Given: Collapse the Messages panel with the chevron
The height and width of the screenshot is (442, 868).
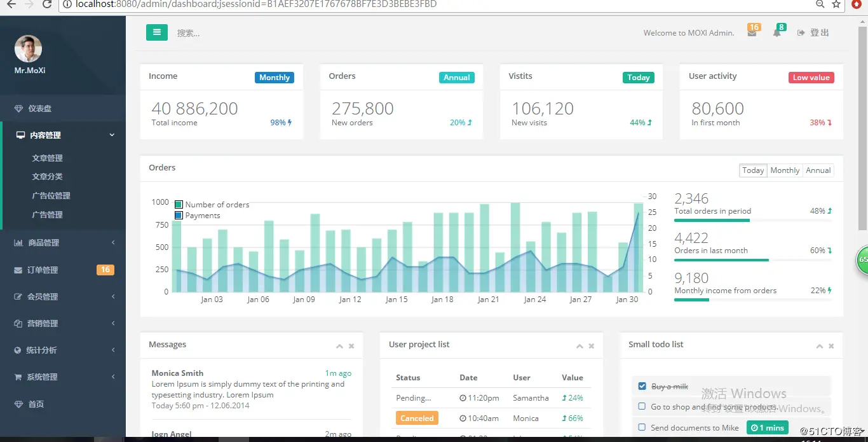Looking at the screenshot, I should pos(339,346).
